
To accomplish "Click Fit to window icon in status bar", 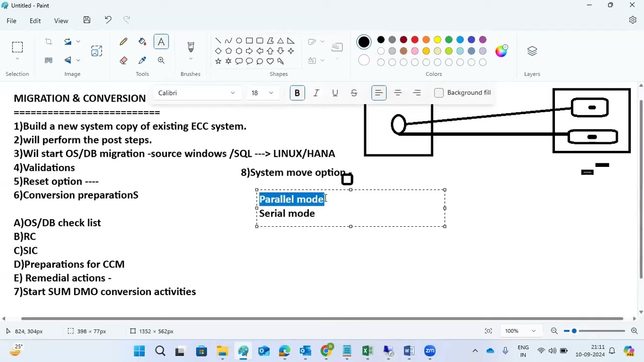I will coord(489,331).
